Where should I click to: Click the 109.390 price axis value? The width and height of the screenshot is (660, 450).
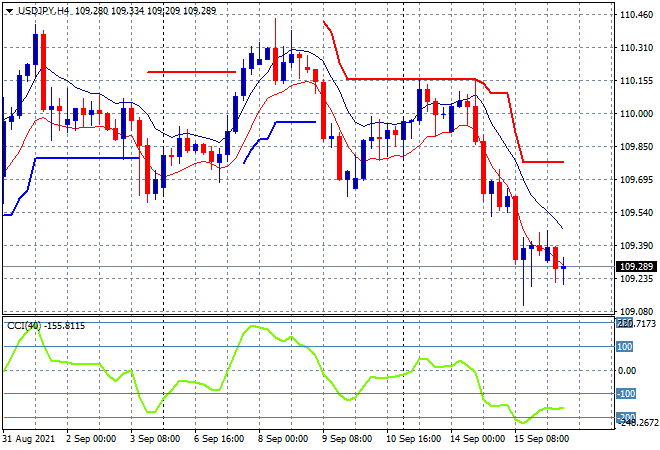point(636,245)
